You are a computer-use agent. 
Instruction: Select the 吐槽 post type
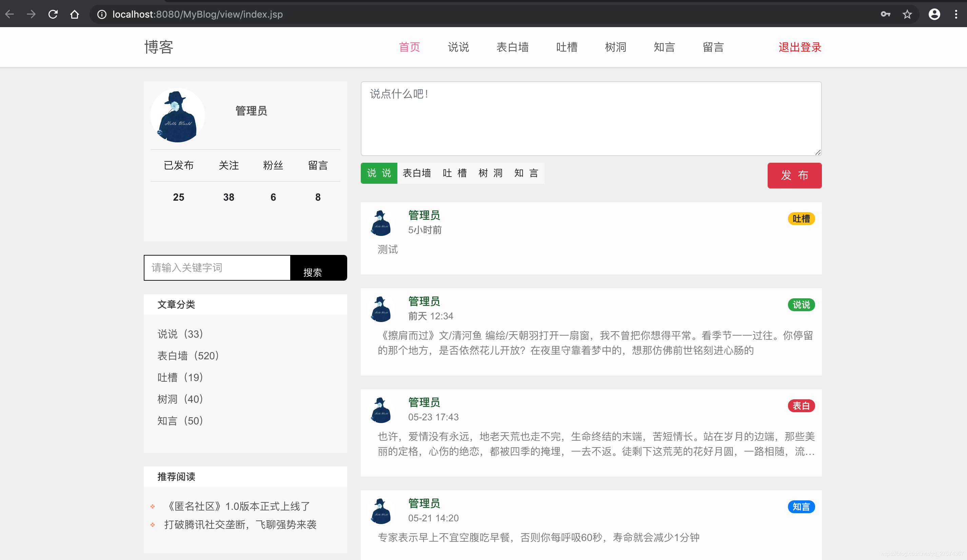tap(455, 173)
